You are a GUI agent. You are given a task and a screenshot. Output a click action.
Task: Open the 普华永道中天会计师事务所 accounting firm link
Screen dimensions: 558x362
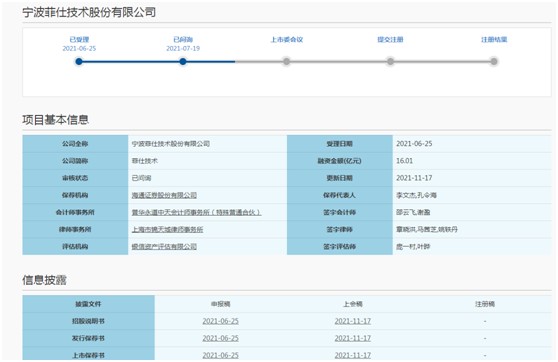(196, 212)
